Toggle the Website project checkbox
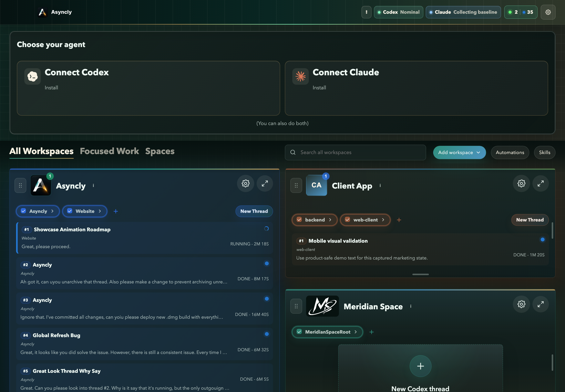Image resolution: width=565 pixels, height=392 pixels. [x=70, y=211]
